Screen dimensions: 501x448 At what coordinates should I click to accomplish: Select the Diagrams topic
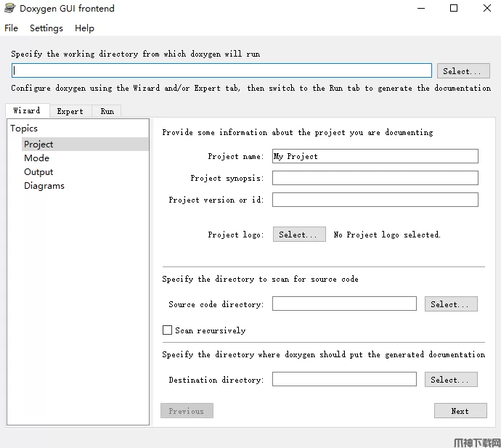tap(44, 186)
